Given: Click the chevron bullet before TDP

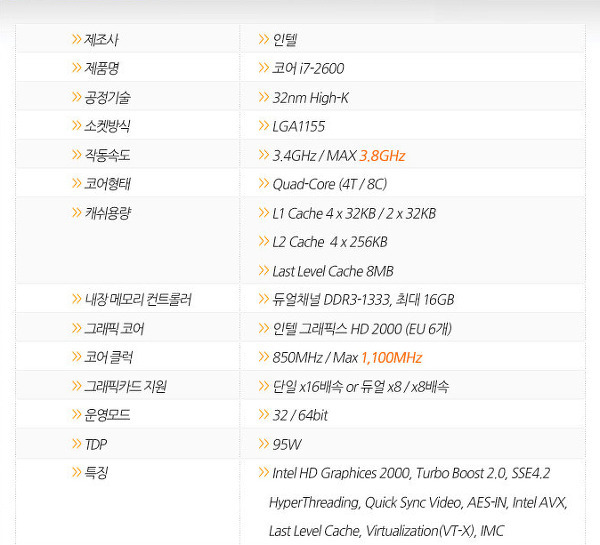Looking at the screenshot, I should (77, 444).
